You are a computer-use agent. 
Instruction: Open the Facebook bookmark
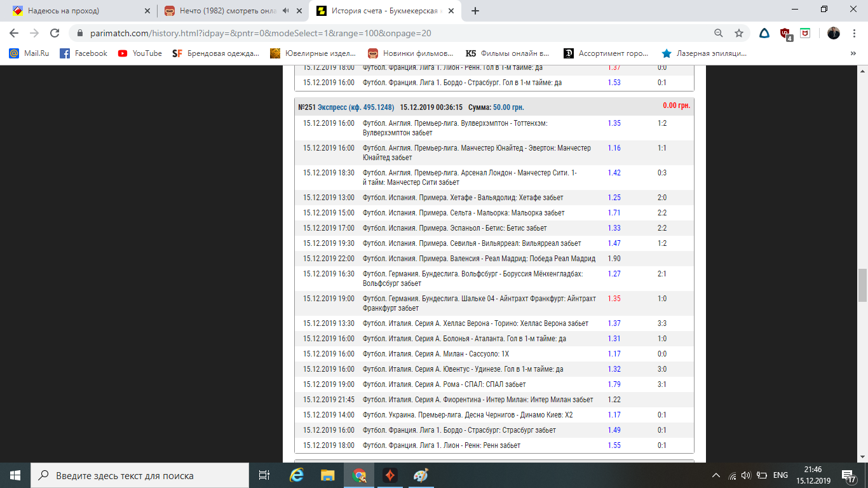click(84, 53)
